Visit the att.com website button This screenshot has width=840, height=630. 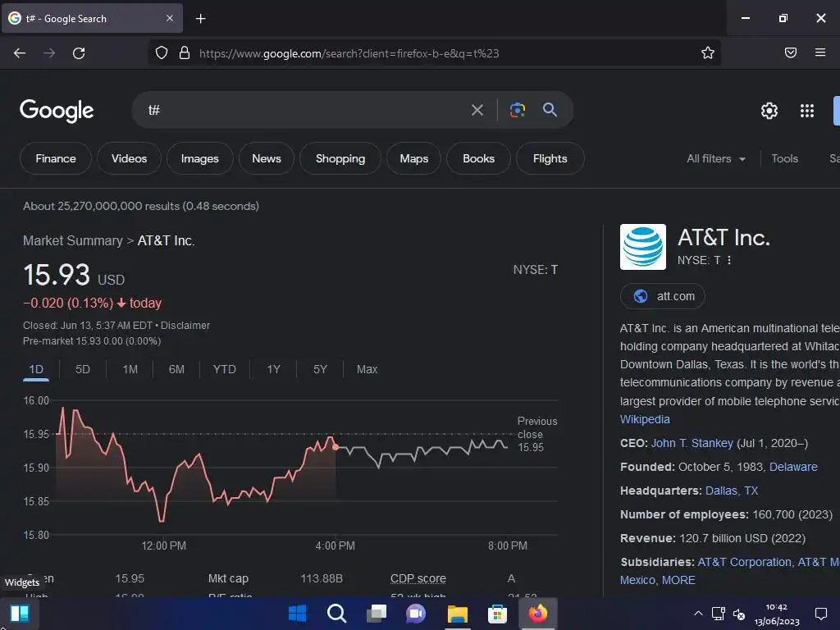point(663,296)
